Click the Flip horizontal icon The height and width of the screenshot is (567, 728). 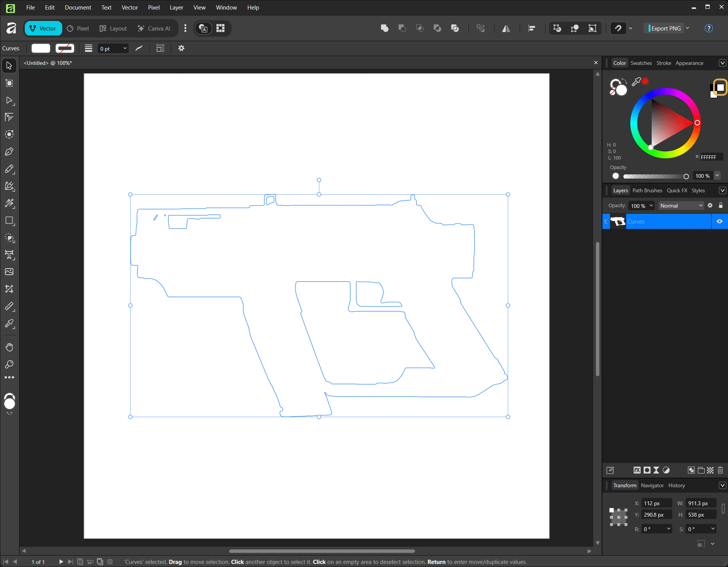[506, 28]
